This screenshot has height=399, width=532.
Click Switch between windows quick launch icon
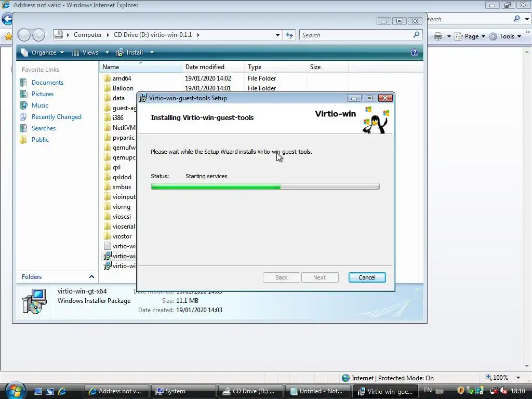(50, 391)
